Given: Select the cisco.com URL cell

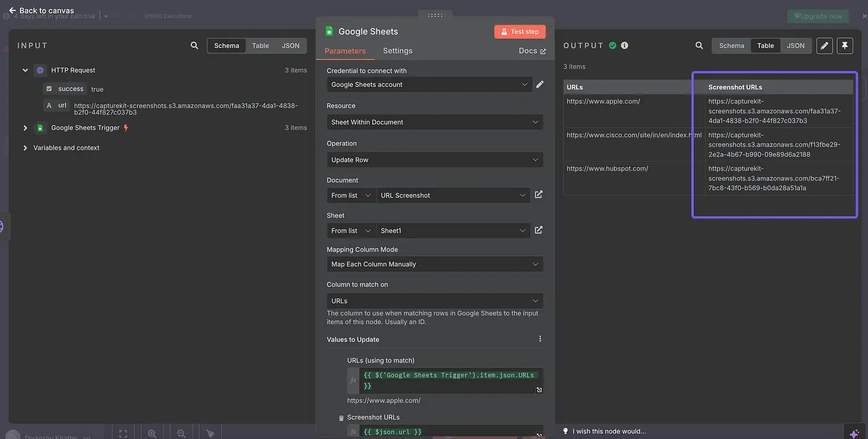Looking at the screenshot, I should pyautogui.click(x=634, y=145).
